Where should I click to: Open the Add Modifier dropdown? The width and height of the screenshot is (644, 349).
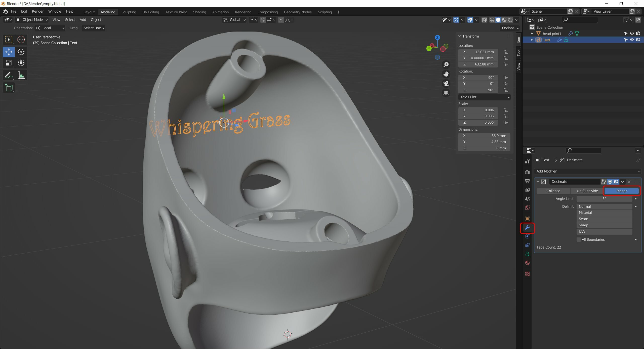pos(588,171)
